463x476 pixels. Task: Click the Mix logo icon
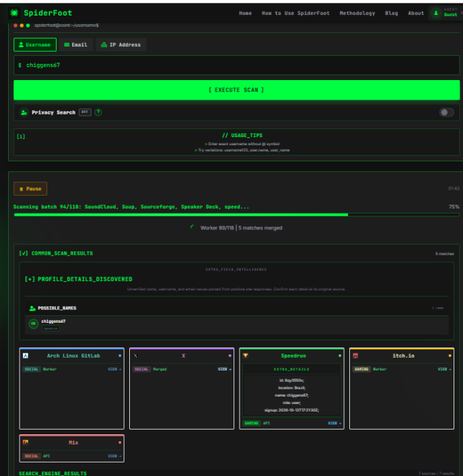pyautogui.click(x=26, y=442)
